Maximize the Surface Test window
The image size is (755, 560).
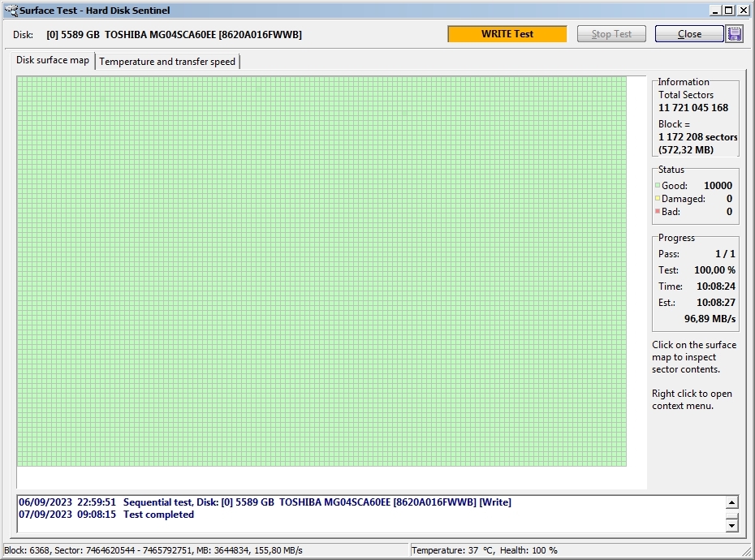729,11
